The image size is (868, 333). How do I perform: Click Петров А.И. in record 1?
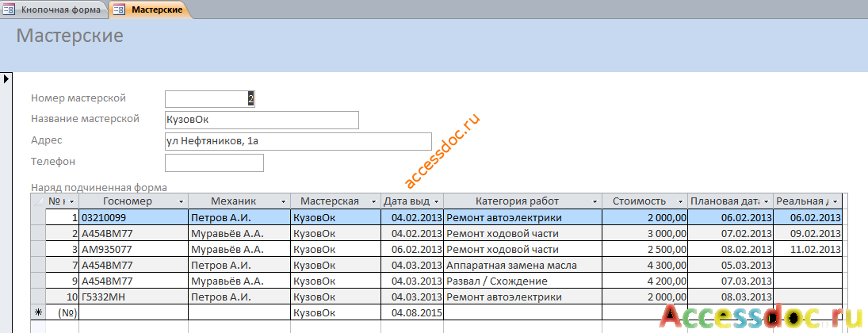pos(239,217)
